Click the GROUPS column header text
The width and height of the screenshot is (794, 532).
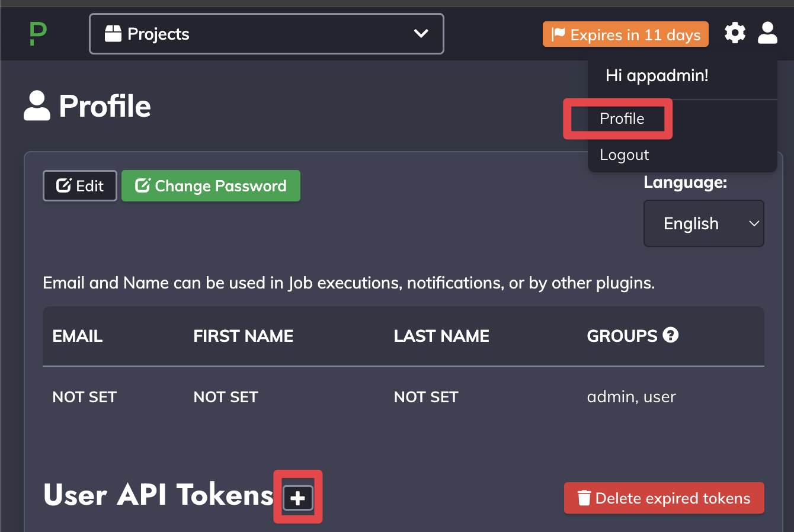tap(622, 336)
